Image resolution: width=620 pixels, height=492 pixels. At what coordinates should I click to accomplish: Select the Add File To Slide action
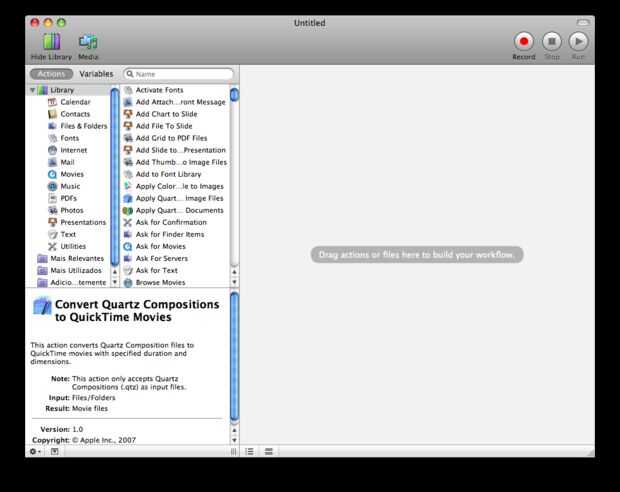pos(175,126)
